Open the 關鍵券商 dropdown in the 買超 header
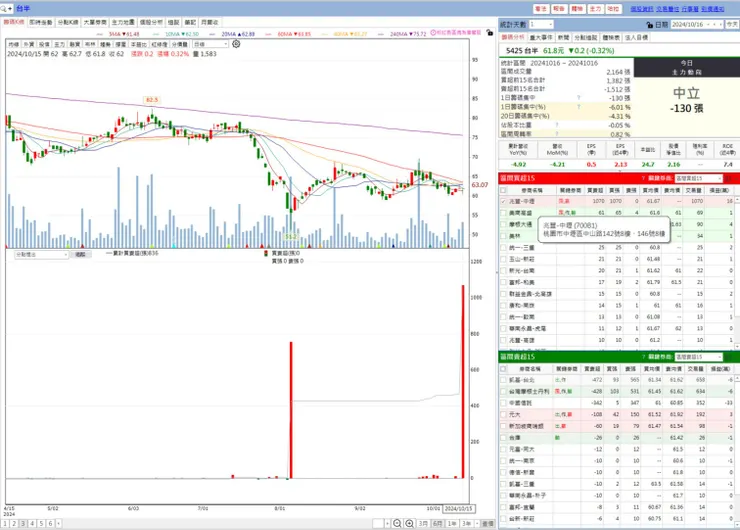 (x=698, y=178)
